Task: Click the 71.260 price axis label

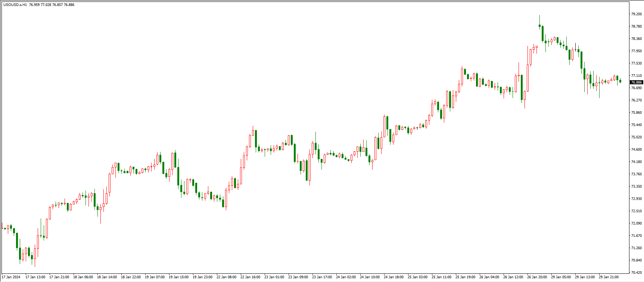Action: click(x=637, y=248)
